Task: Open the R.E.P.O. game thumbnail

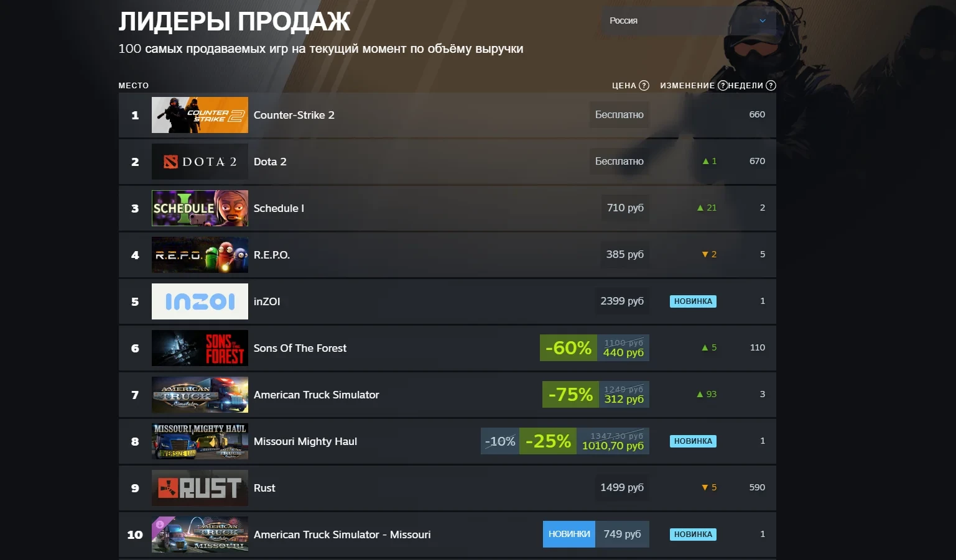Action: pyautogui.click(x=200, y=255)
